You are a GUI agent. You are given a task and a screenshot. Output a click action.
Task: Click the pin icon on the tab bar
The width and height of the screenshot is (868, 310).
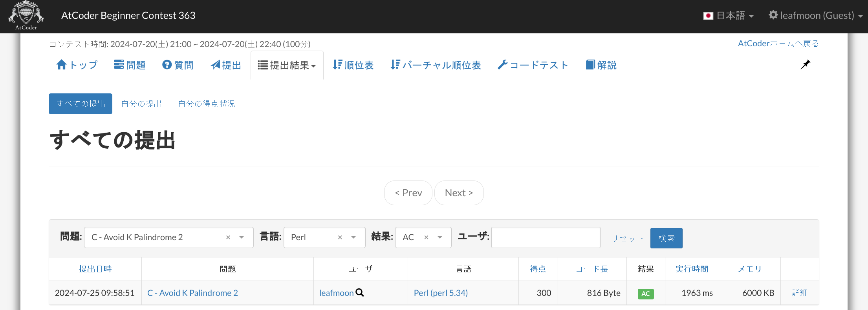pyautogui.click(x=806, y=64)
